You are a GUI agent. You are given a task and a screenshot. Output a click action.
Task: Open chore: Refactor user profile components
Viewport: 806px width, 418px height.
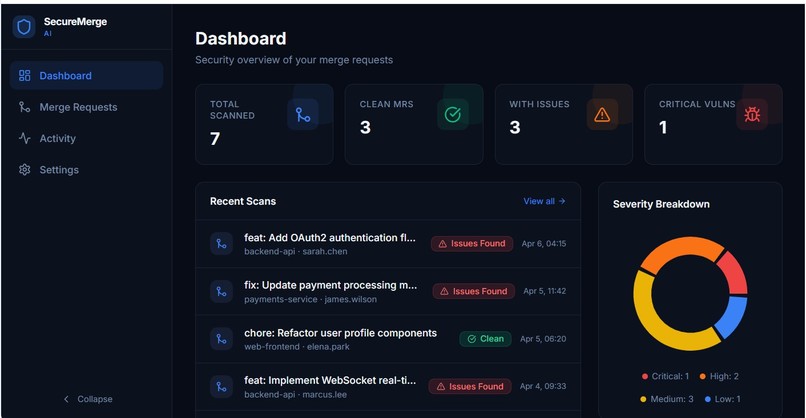click(340, 333)
